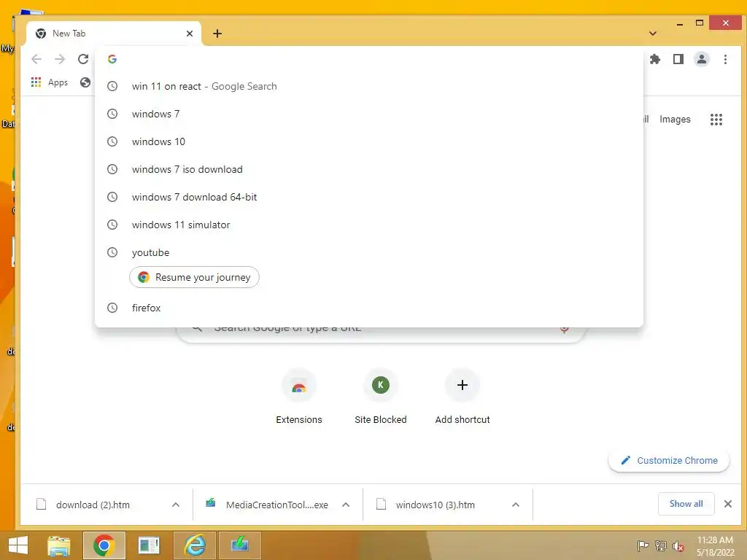
Task: Reload the page with the refresh icon
Action: (x=83, y=59)
